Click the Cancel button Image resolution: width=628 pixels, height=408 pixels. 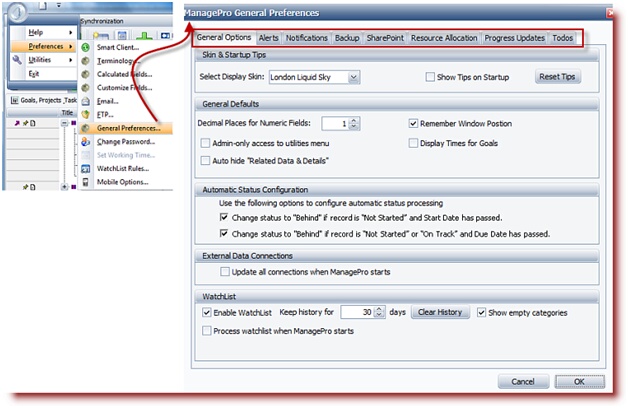coord(523,382)
